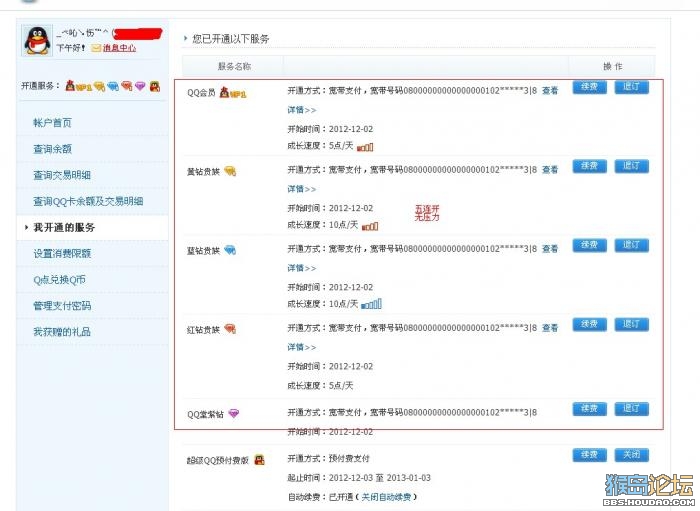Screen dimensions: 700x511
Task: Renew 超级QQ预付费版 with 续费
Action: [589, 455]
